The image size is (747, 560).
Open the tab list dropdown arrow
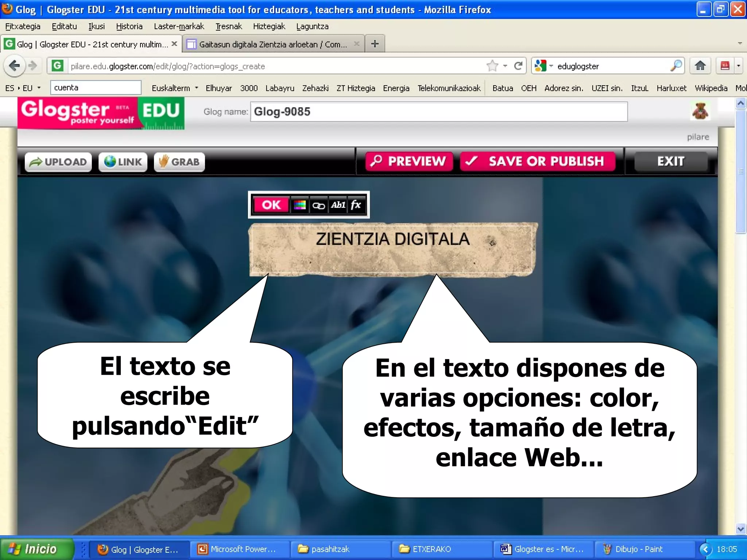click(x=740, y=43)
